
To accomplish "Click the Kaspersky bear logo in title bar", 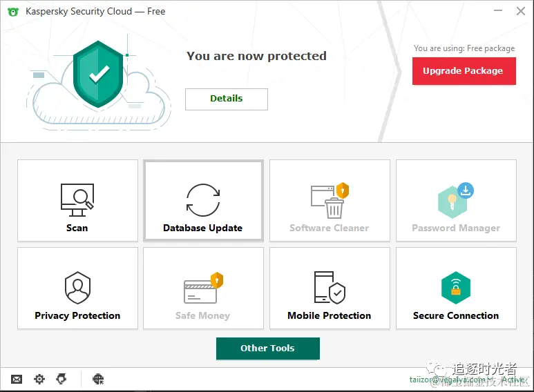I will [x=13, y=12].
